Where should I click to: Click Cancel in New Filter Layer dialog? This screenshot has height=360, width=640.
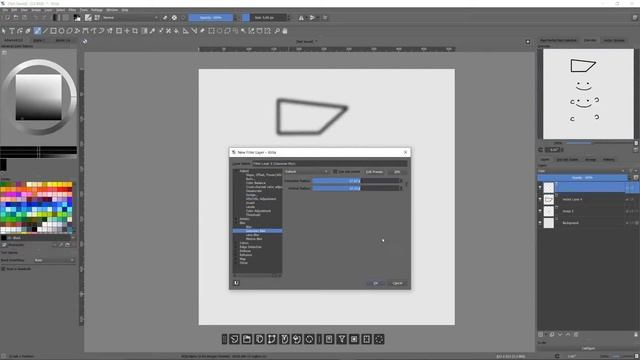coord(397,283)
